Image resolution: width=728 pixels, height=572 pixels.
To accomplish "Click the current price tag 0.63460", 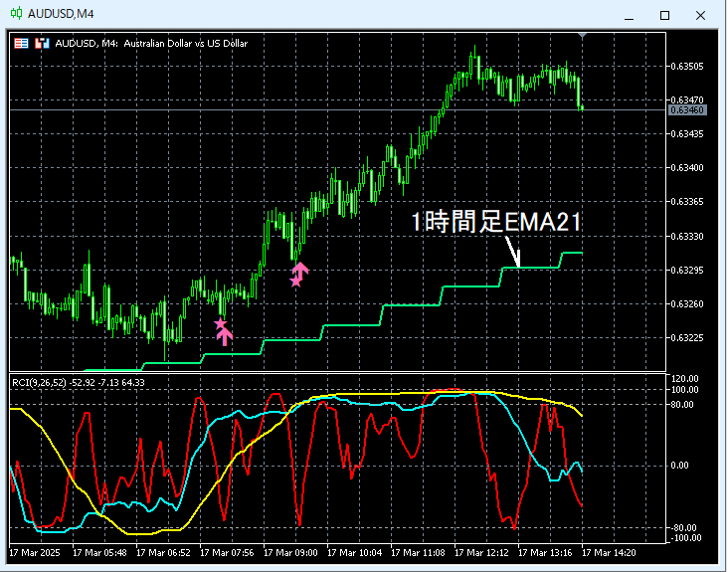I will coord(687,110).
